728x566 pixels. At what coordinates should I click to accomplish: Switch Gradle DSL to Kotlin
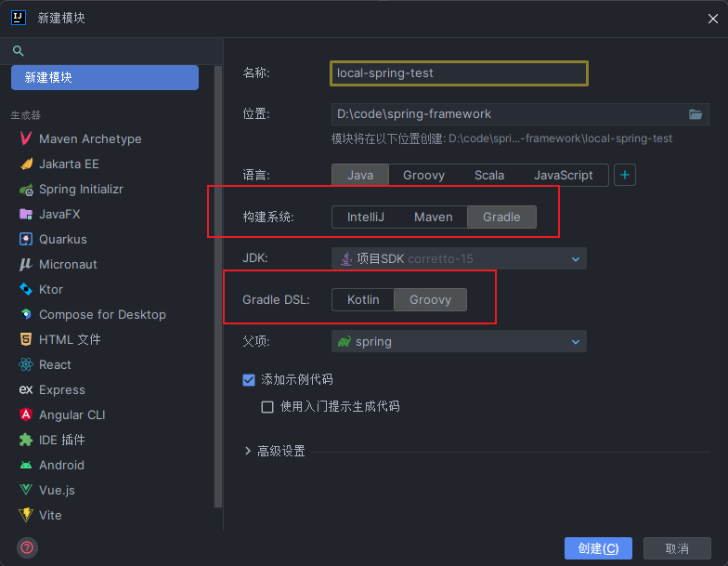pyautogui.click(x=363, y=299)
